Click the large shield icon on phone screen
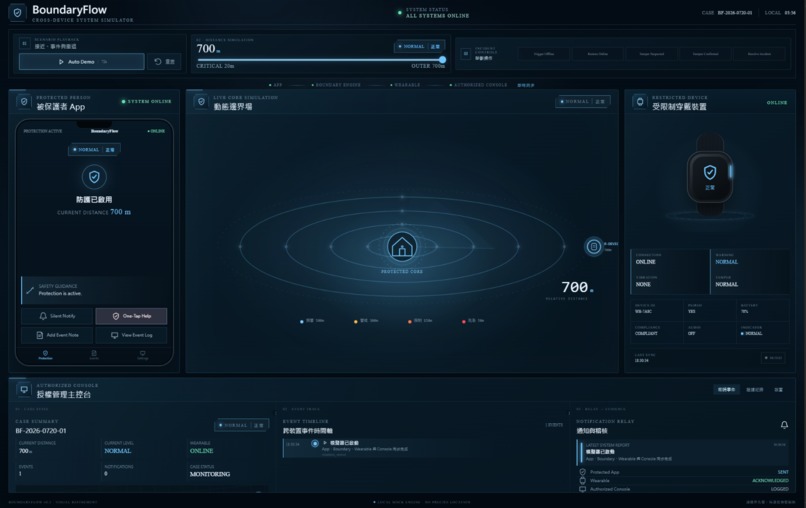The width and height of the screenshot is (806, 508). [x=94, y=177]
